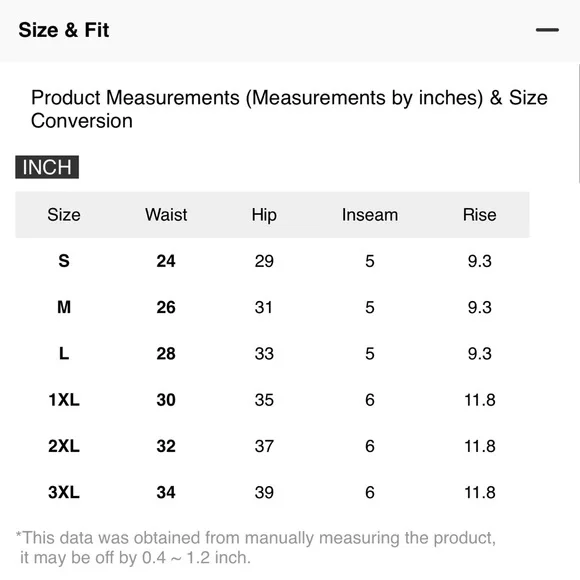This screenshot has height=580, width=580.
Task: Select the L size row label
Action: (x=64, y=353)
